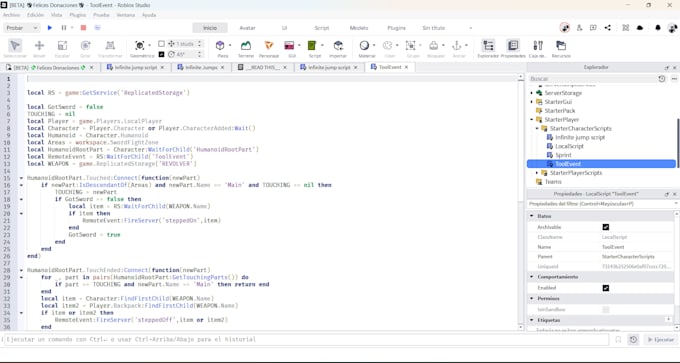Open the Recursos manager
Screen dimensions: 680x363
coord(561,46)
